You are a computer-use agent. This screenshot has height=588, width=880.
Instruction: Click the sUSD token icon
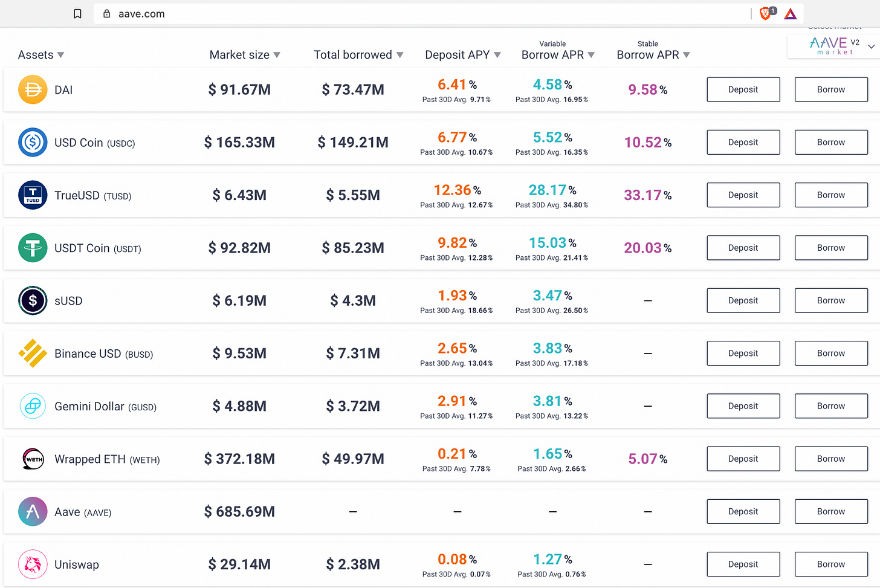tap(33, 300)
